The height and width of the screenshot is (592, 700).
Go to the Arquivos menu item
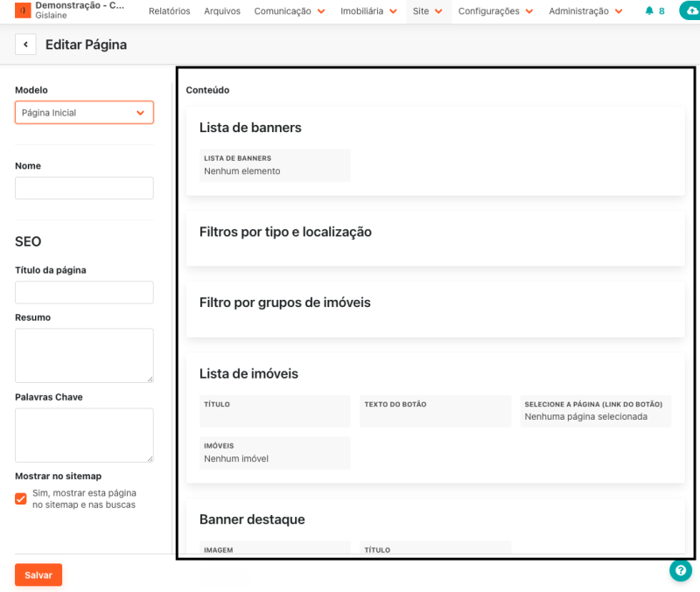tap(222, 11)
